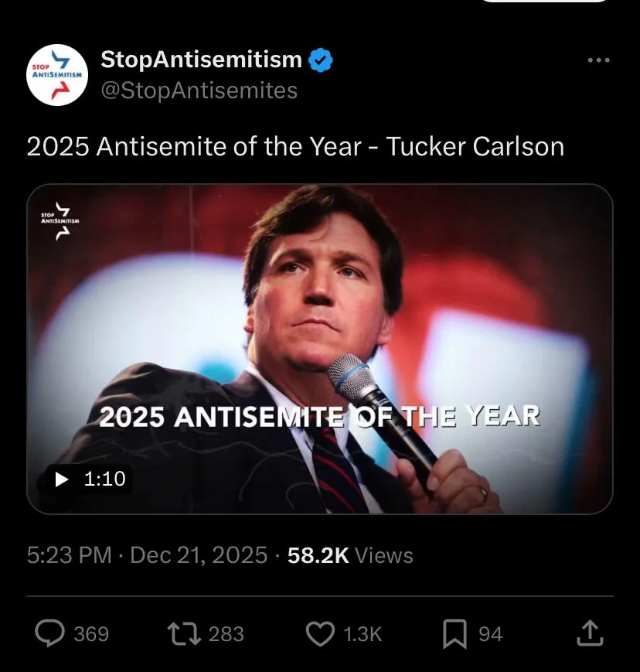Screen dimensions: 640x672
Task: View the 283 reposts count
Action: (x=226, y=635)
